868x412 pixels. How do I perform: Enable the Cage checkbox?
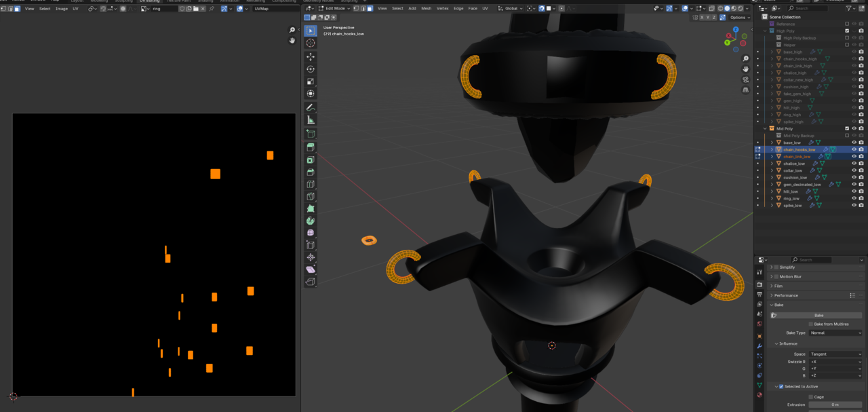click(811, 397)
